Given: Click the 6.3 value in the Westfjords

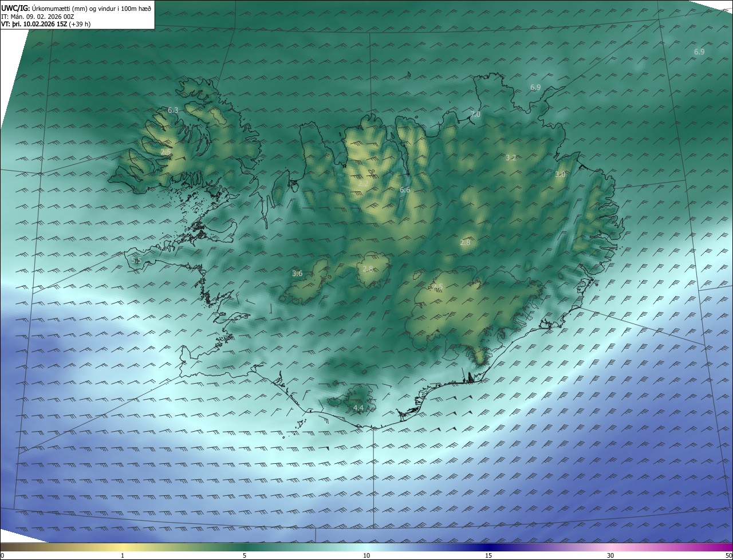Looking at the screenshot, I should (173, 110).
